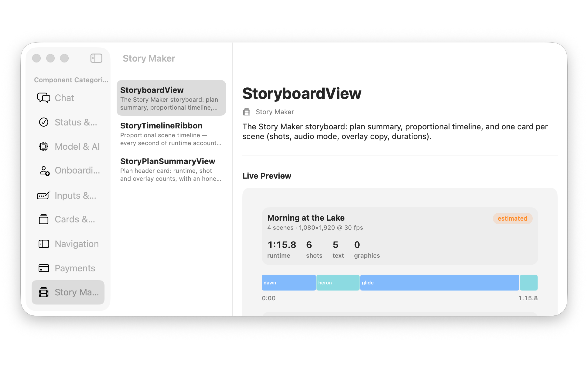Click the large StoryboardView detail title

pyautogui.click(x=302, y=93)
